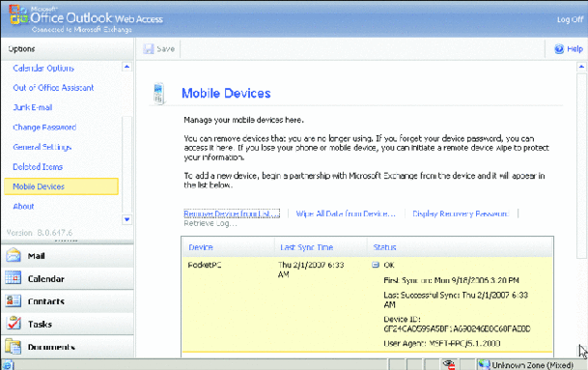Click the mobile phone icon beside Mobile Devices
The width and height of the screenshot is (588, 370).
(158, 94)
